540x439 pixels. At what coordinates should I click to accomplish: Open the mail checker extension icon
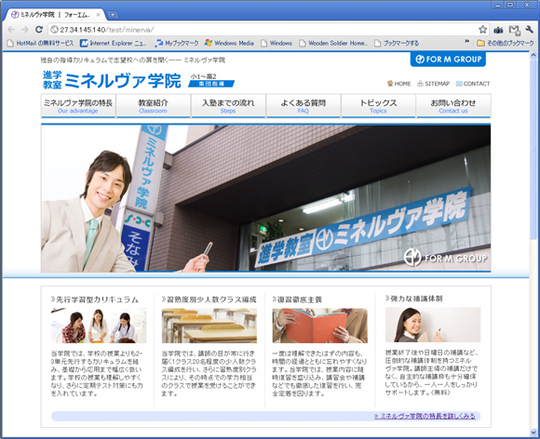click(515, 30)
